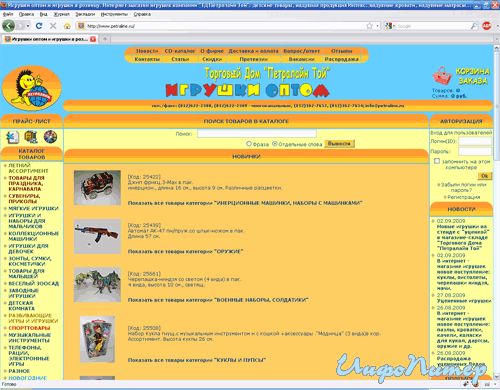
Task: Open the shopping basket icon
Action: (x=442, y=76)
